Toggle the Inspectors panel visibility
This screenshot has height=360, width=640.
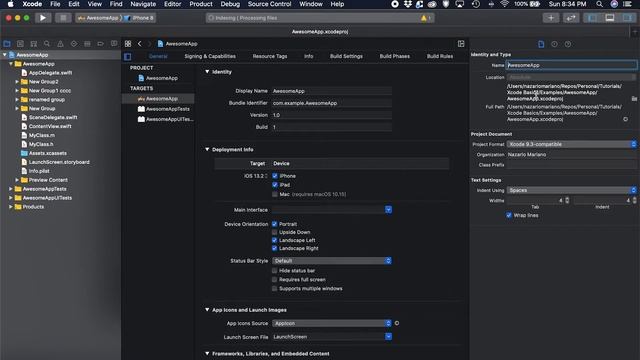click(x=627, y=18)
